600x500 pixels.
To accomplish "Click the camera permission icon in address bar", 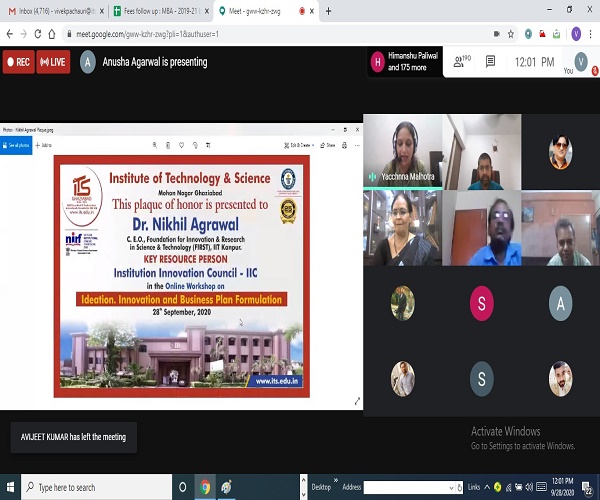I will (497, 34).
